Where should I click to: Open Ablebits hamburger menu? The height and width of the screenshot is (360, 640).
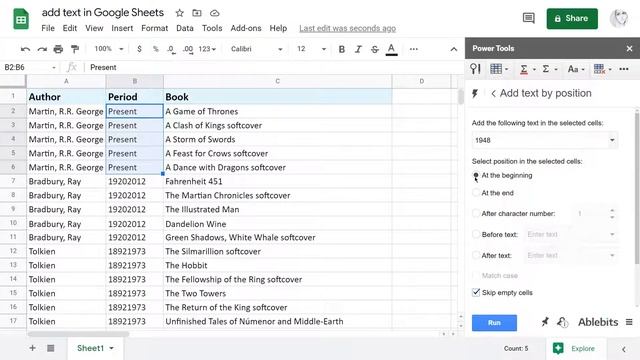tap(629, 322)
